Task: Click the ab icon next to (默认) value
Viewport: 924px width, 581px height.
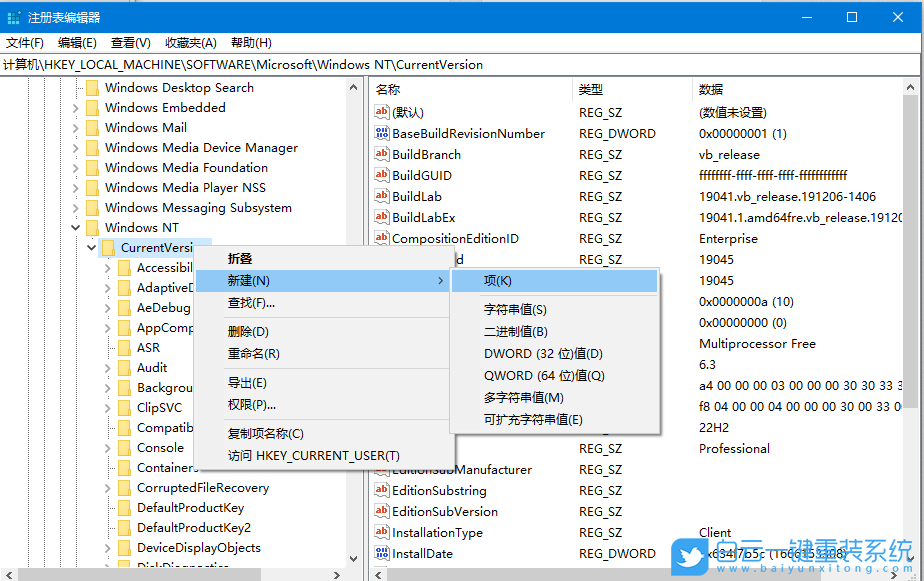Action: (x=383, y=112)
